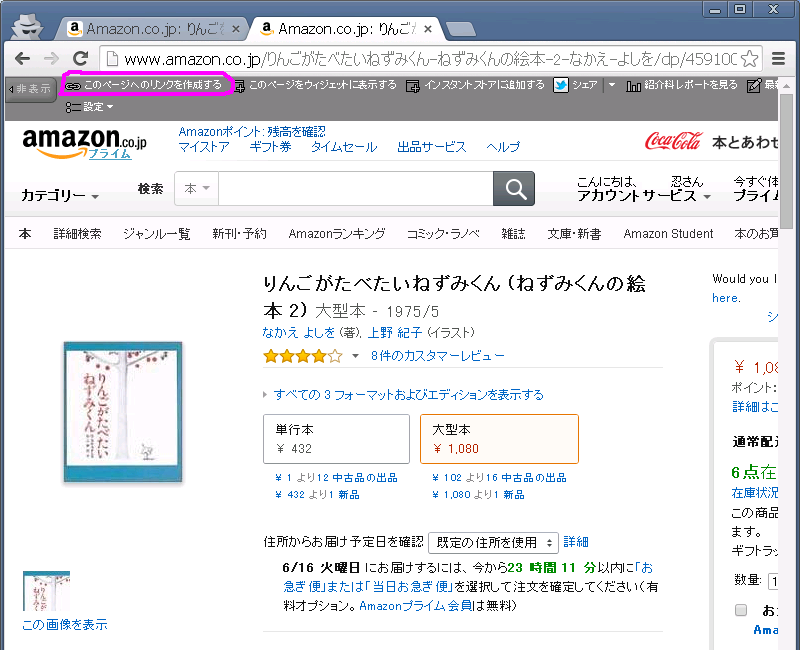The width and height of the screenshot is (800, 650).
Task: Select 雑誌 in books nav
Action: tap(513, 234)
